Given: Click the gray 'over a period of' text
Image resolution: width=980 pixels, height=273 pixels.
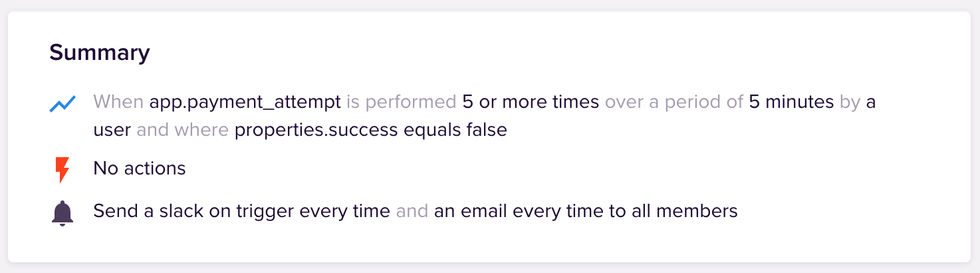Looking at the screenshot, I should pyautogui.click(x=674, y=102).
